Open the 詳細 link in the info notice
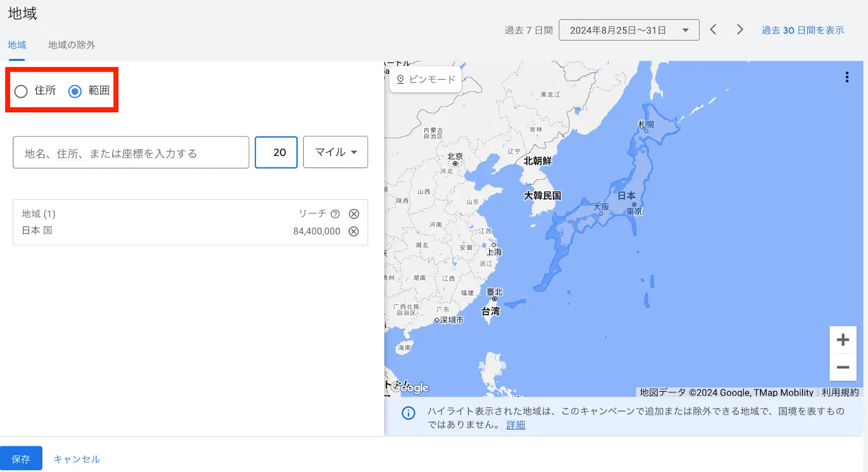868x472 pixels. 515,425
